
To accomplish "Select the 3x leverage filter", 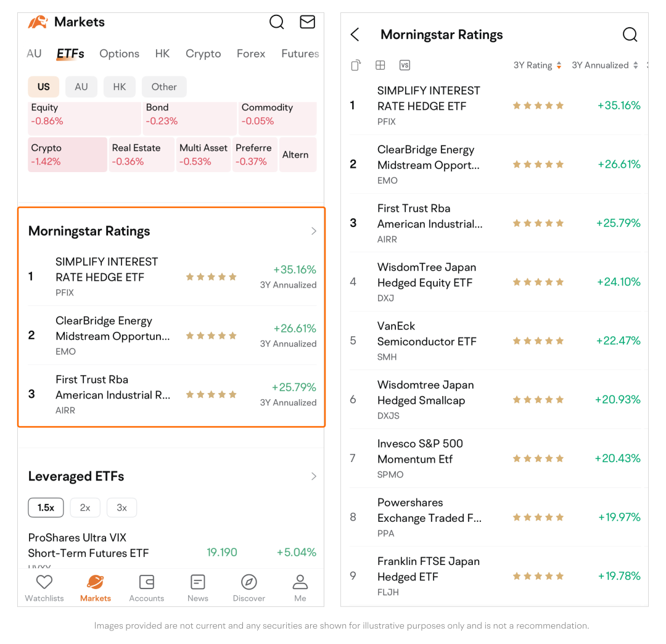I will pos(121,508).
